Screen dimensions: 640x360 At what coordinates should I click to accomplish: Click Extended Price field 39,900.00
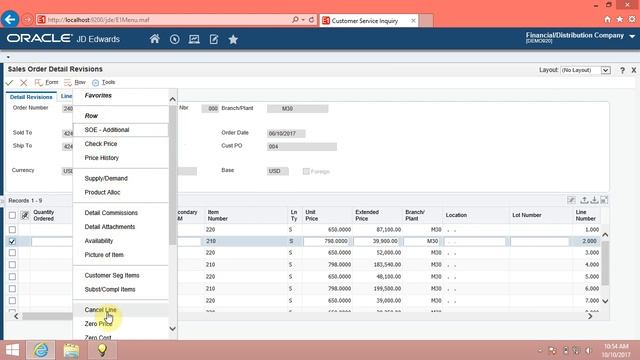(377, 241)
